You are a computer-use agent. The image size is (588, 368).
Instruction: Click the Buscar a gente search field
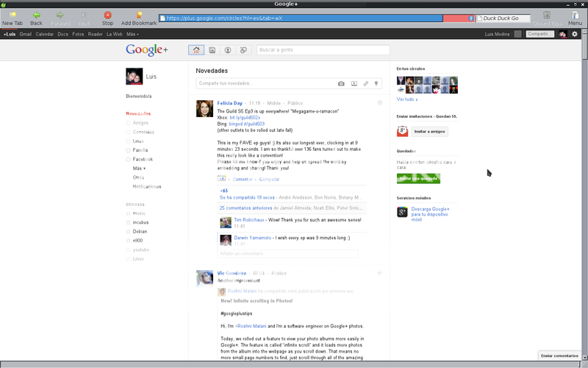322,50
